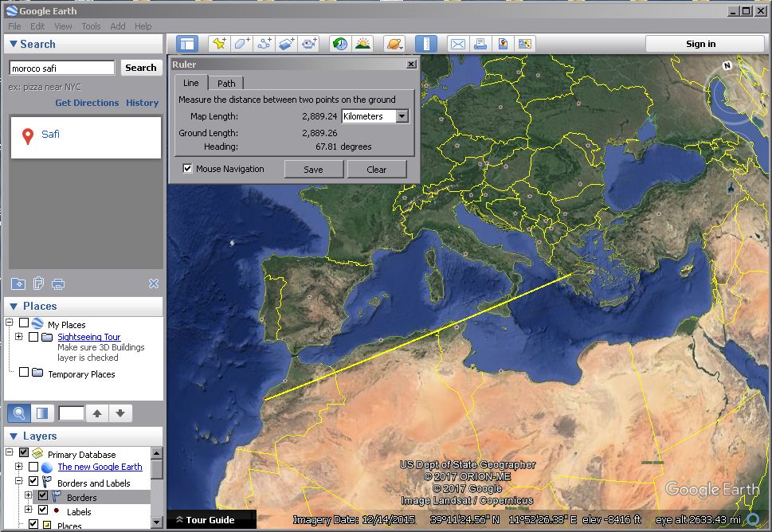This screenshot has height=532, width=772.
Task: Check the My Places checkbox
Action: (24, 323)
